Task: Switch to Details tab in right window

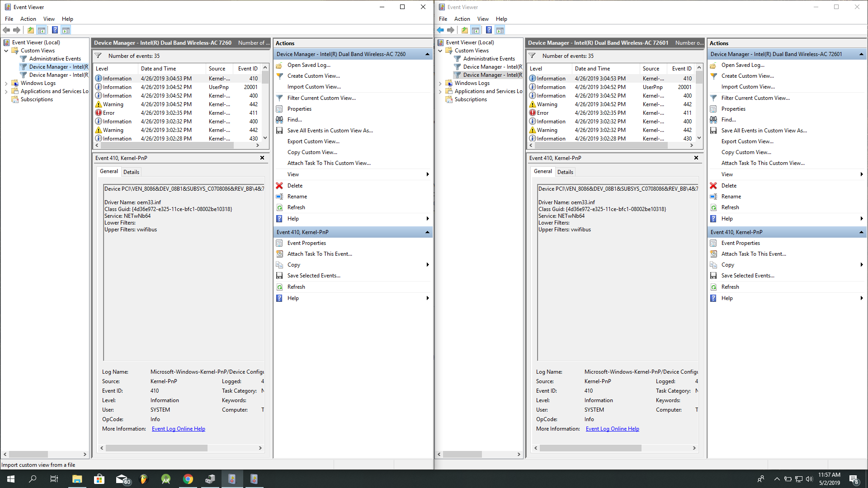Action: [x=565, y=172]
